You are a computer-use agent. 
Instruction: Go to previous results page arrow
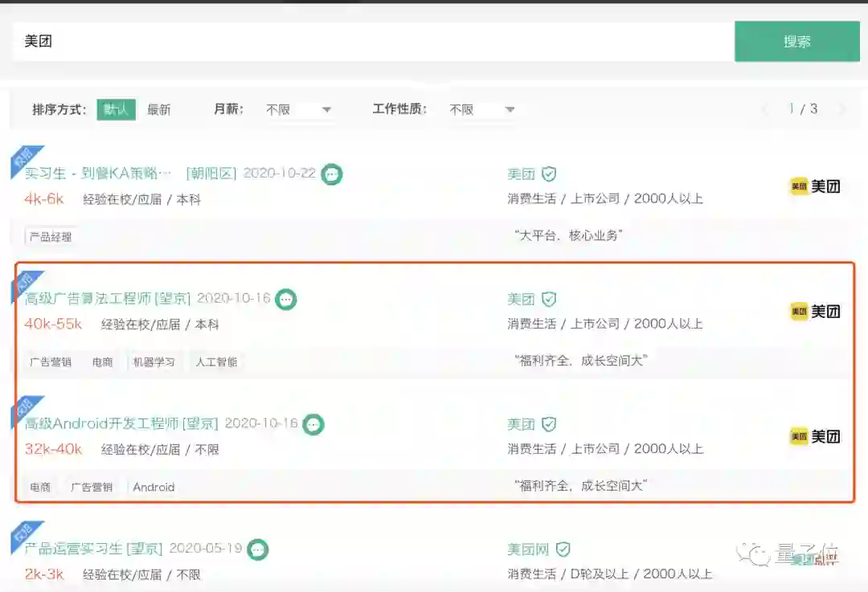coord(766,109)
